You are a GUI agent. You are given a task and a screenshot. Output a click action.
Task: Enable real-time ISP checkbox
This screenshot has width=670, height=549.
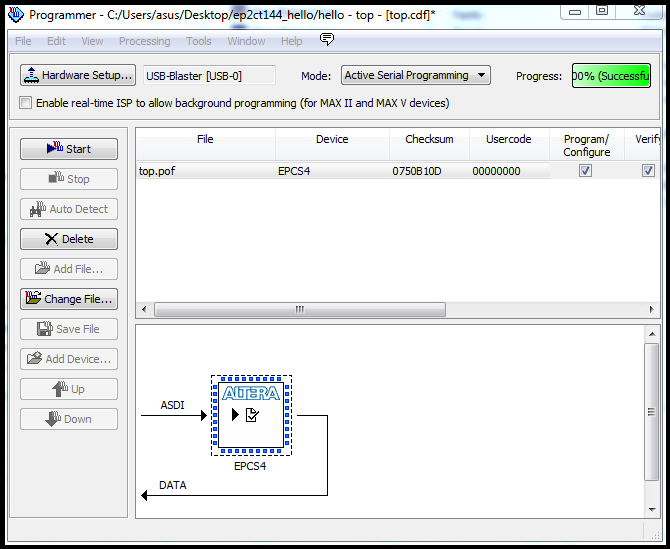click(x=26, y=103)
